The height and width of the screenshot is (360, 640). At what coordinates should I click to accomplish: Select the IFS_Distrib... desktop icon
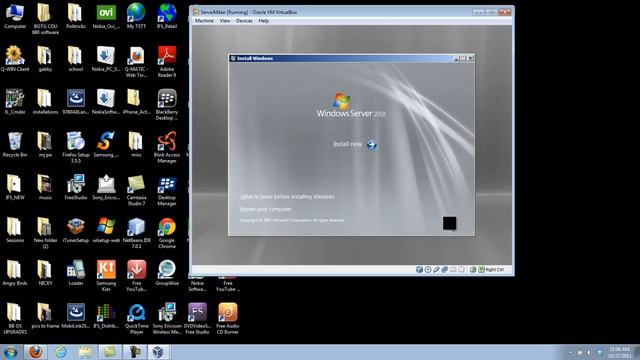tap(106, 316)
